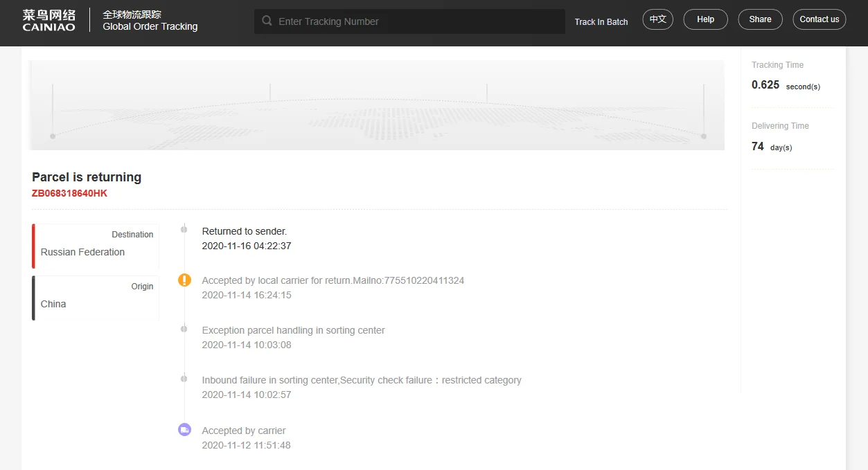The image size is (868, 470).
Task: Click timestamp 2020-11-14 16:24:15
Action: 247,295
